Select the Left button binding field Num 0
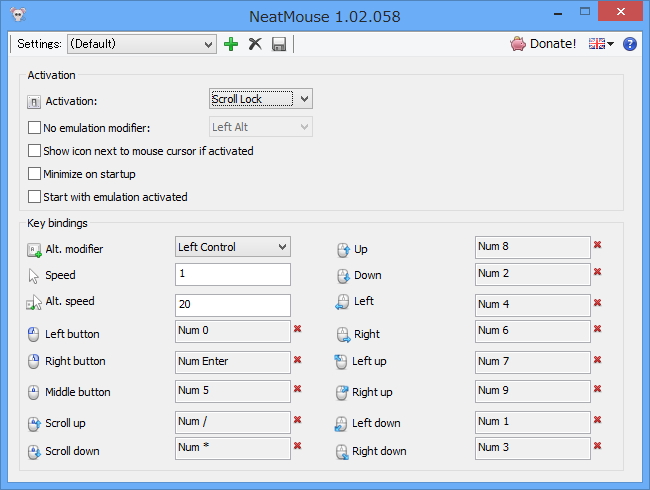Screen dimensions: 650x490 coord(233,331)
